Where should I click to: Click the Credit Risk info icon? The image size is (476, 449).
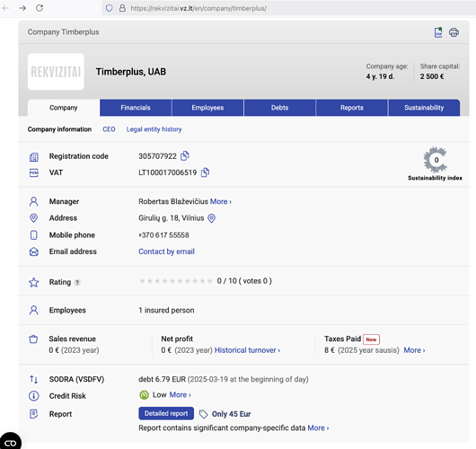[x=34, y=396]
